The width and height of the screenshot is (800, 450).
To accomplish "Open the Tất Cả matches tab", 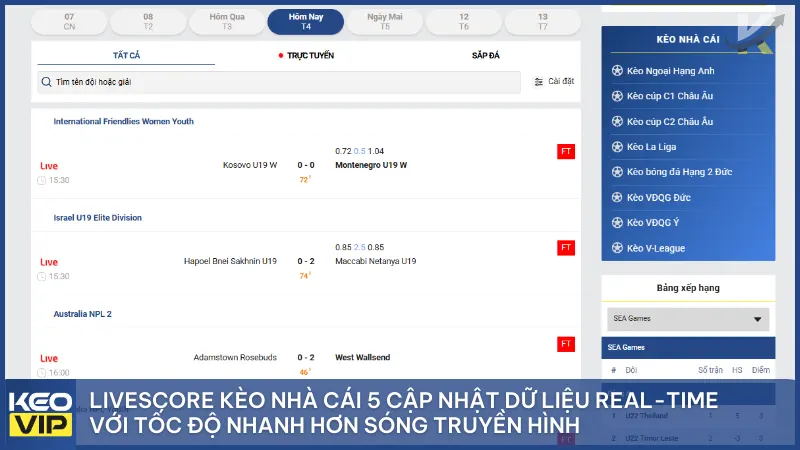I will [x=126, y=55].
